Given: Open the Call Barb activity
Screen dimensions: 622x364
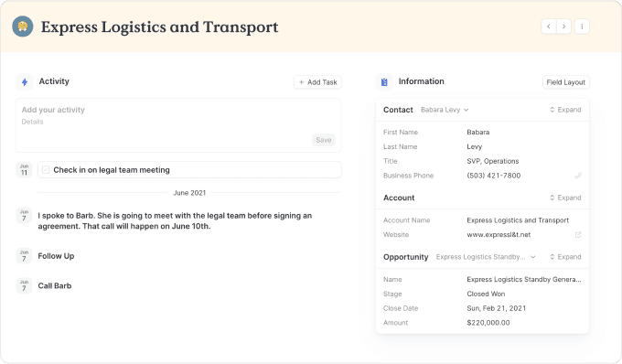Looking at the screenshot, I should (x=55, y=286).
